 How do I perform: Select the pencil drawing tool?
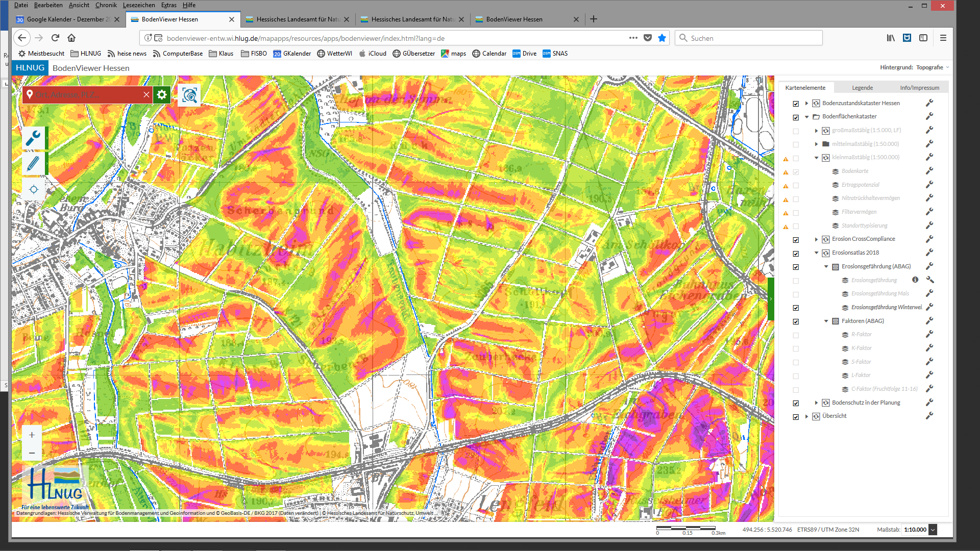[33, 164]
